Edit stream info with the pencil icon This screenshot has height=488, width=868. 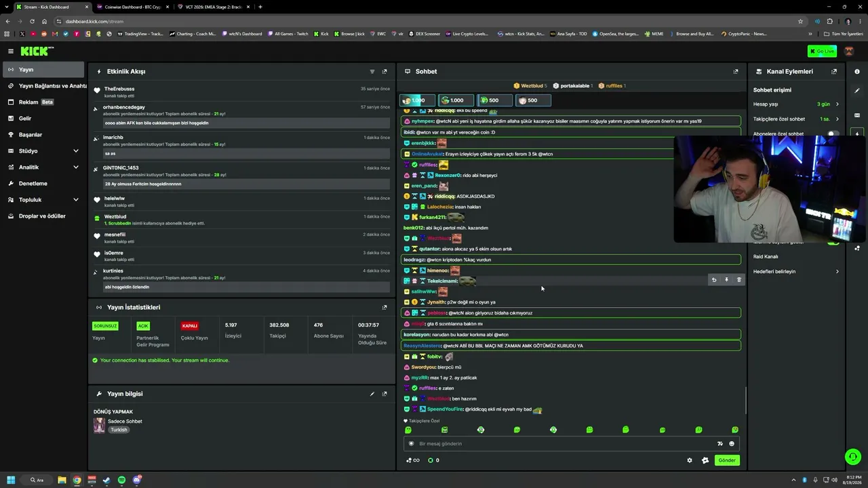point(372,394)
